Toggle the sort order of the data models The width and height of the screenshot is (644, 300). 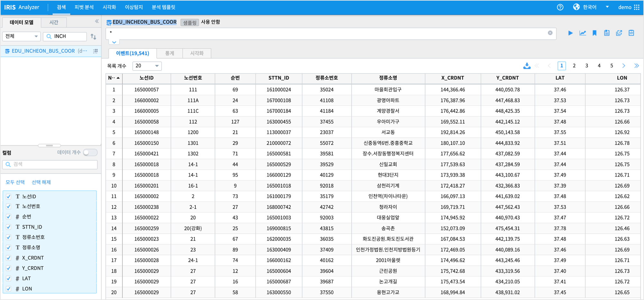coord(94,36)
